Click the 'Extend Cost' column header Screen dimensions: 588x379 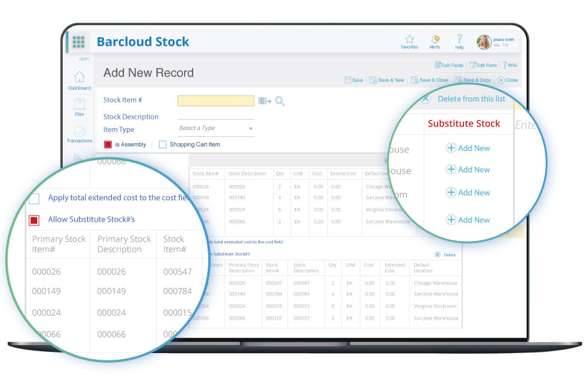(x=343, y=174)
